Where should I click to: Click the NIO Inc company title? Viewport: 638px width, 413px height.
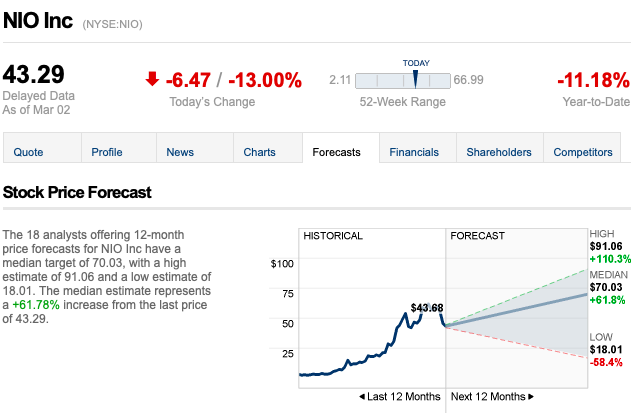[38, 20]
